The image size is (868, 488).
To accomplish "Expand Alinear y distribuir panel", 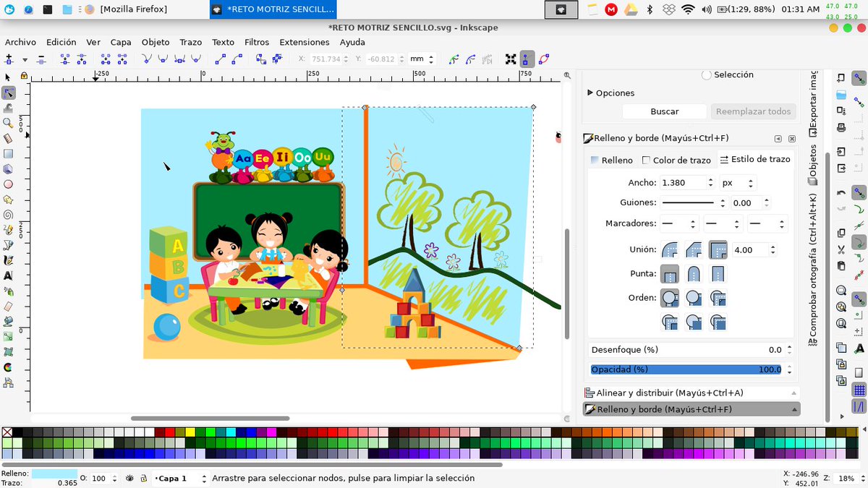I will tap(692, 393).
